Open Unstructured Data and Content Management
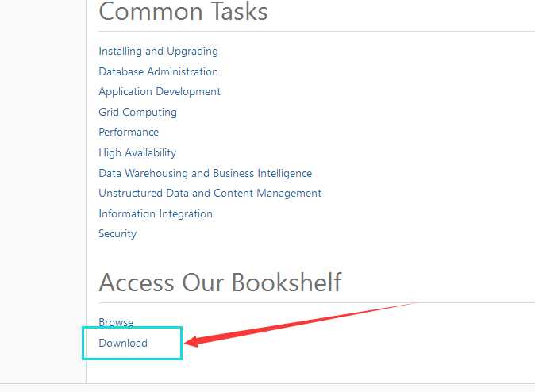This screenshot has height=392, width=535. click(x=210, y=193)
